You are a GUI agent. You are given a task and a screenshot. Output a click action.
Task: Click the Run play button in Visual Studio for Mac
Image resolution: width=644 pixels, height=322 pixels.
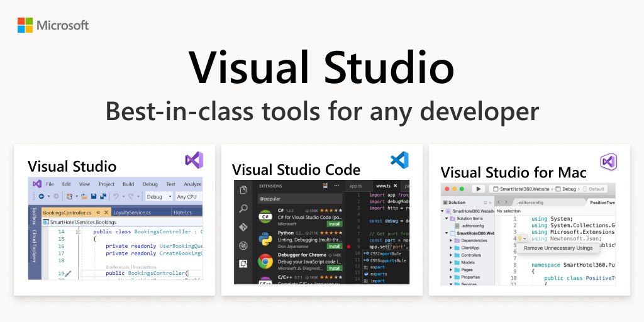click(x=479, y=189)
